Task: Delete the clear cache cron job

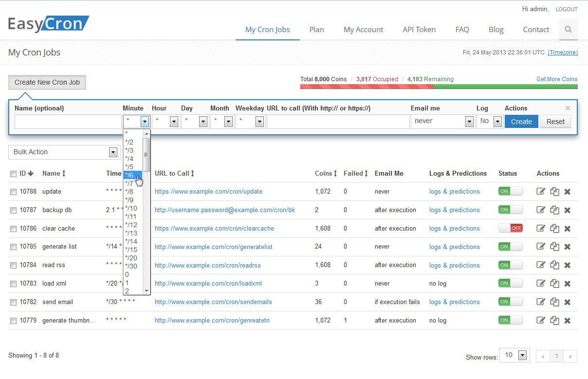Action: coord(567,229)
